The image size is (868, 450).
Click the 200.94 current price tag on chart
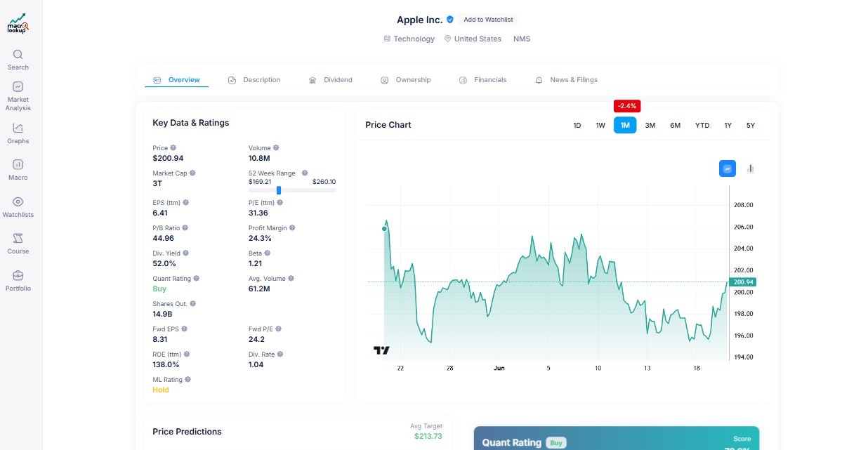click(x=743, y=282)
